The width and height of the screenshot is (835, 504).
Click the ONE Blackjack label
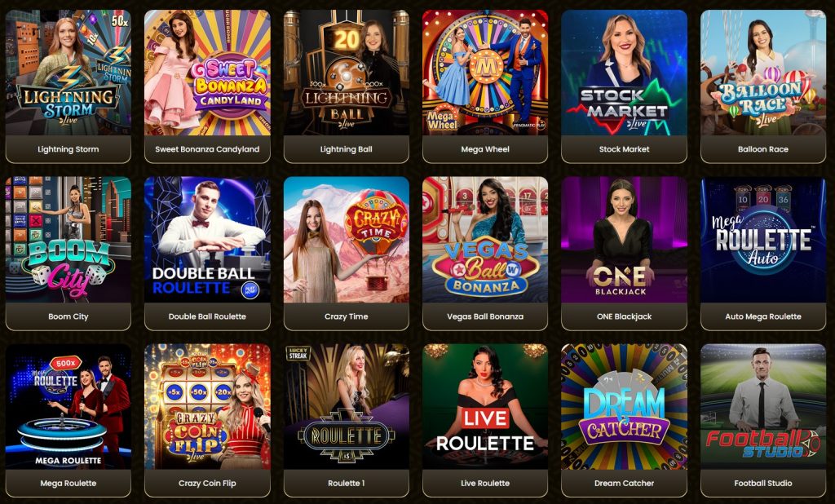(624, 316)
